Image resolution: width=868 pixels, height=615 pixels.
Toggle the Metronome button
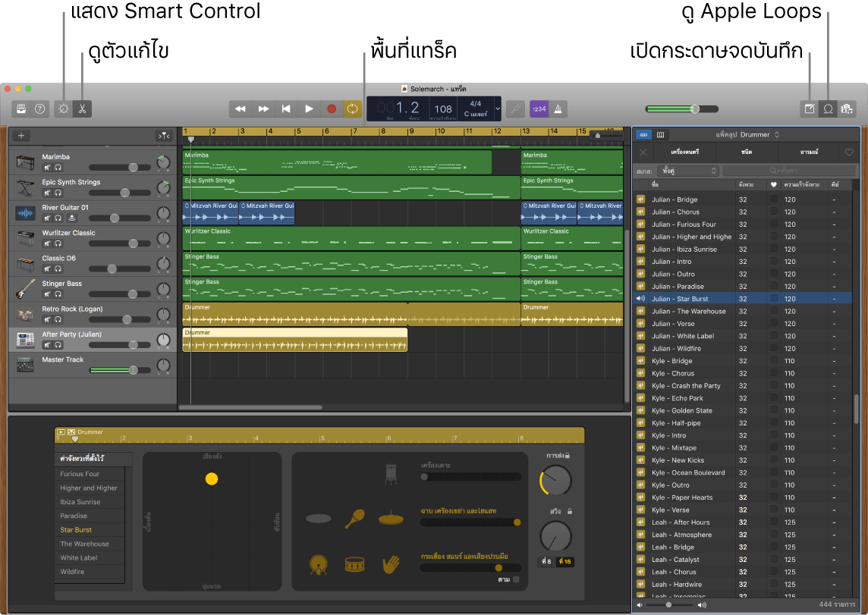pos(558,109)
